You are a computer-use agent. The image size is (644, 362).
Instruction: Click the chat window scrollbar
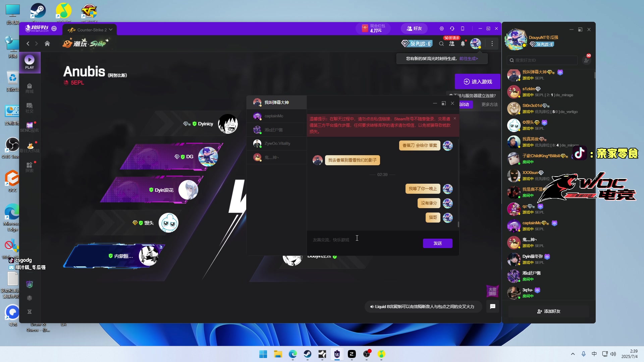pos(458,224)
